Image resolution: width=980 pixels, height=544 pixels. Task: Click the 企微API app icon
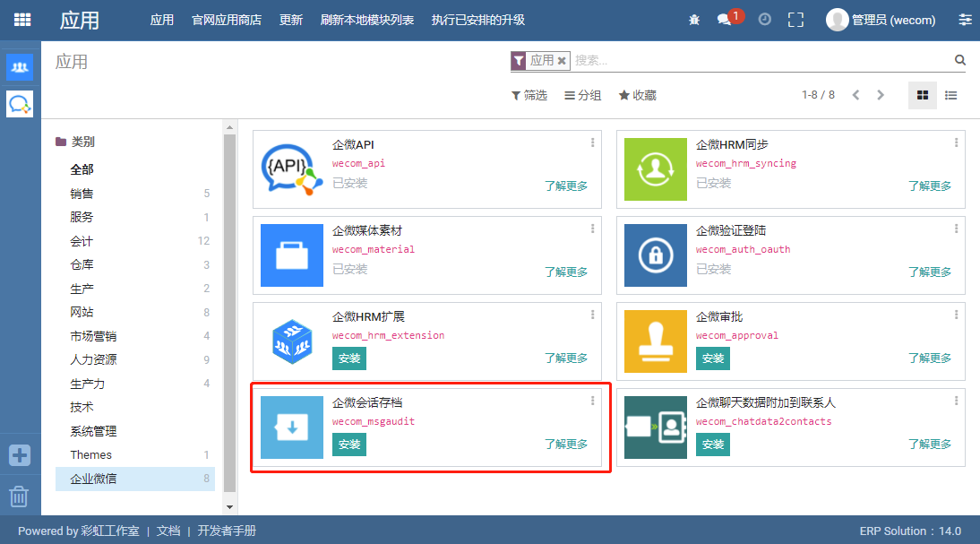point(292,169)
